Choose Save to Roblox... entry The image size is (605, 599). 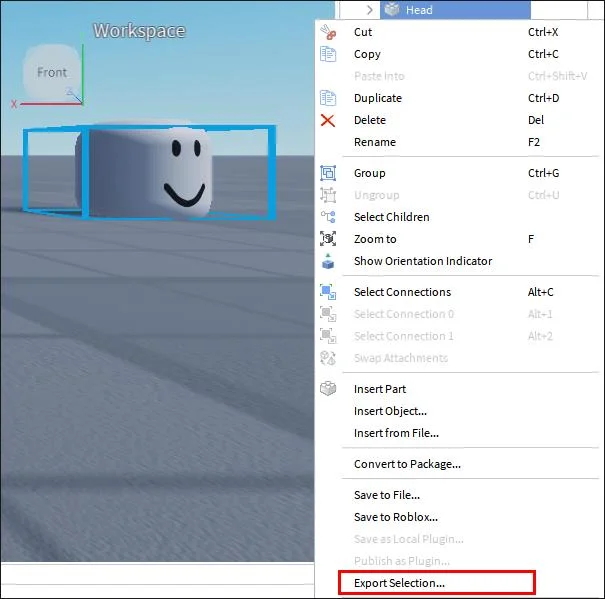tap(457, 517)
